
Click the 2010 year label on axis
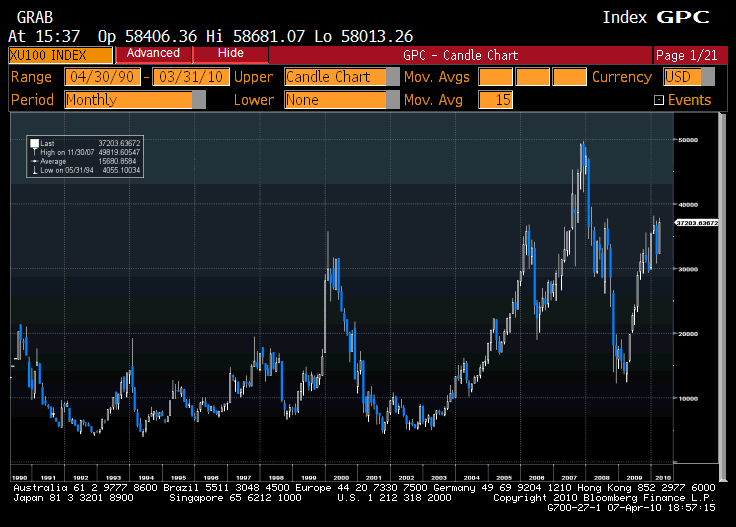point(663,478)
